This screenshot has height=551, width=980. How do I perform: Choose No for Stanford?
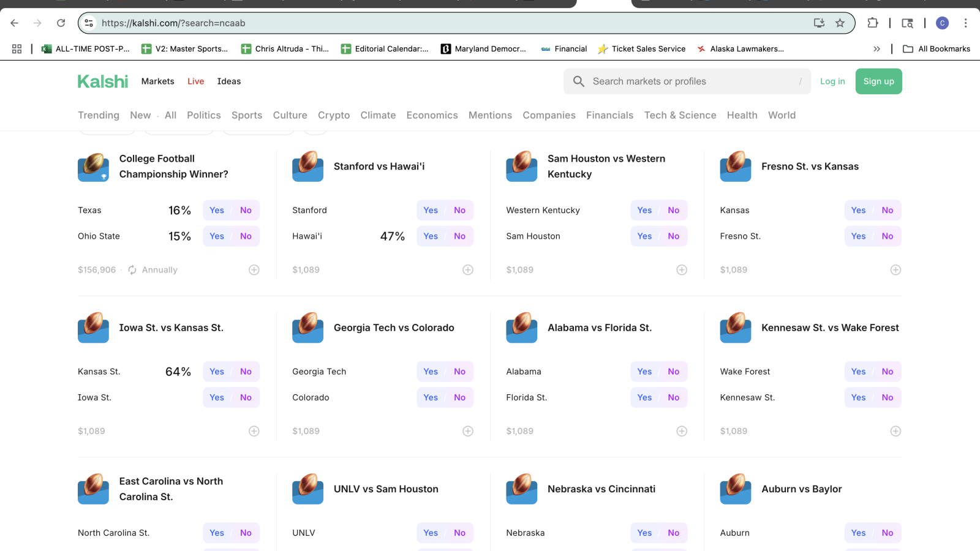tap(459, 211)
